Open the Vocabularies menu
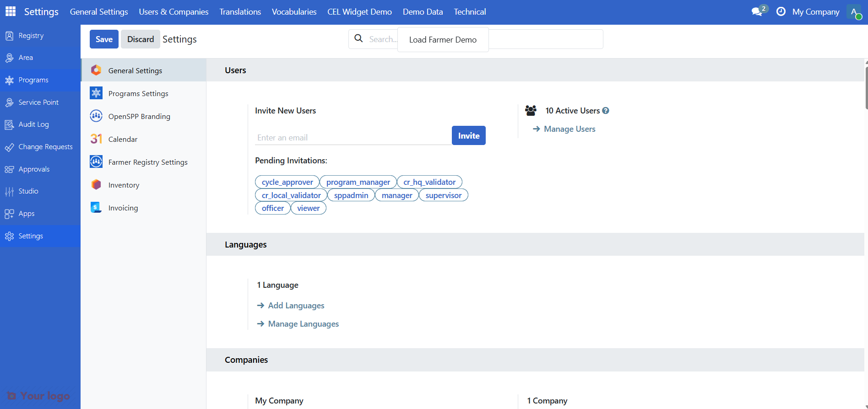 (294, 12)
